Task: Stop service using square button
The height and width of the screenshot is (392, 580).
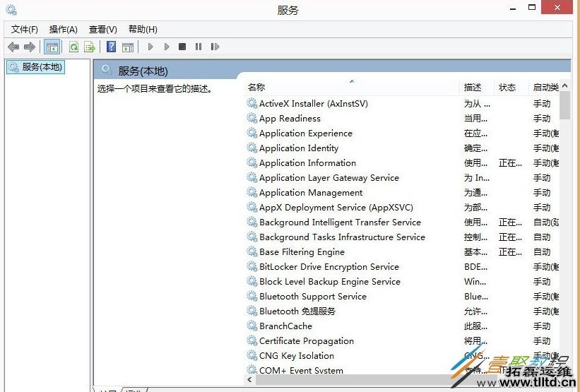Action: coord(182,47)
